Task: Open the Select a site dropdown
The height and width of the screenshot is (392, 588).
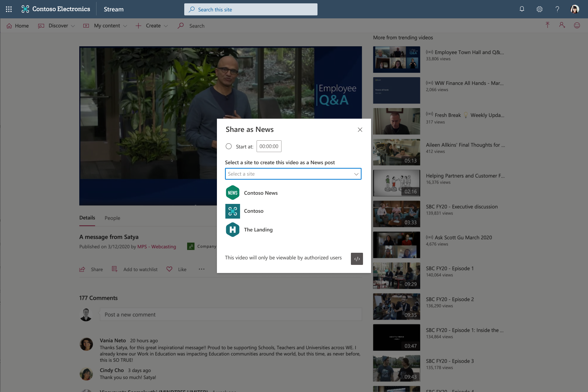Action: click(x=293, y=174)
